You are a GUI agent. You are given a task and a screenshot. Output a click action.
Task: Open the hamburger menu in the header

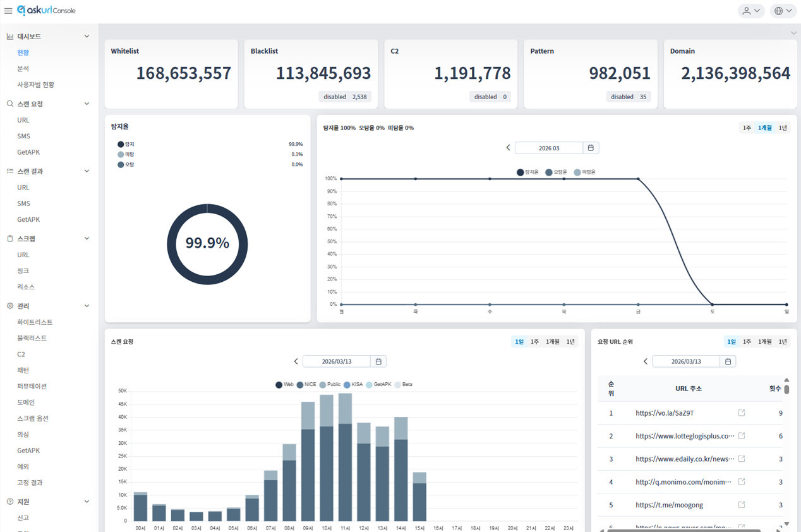(x=8, y=11)
